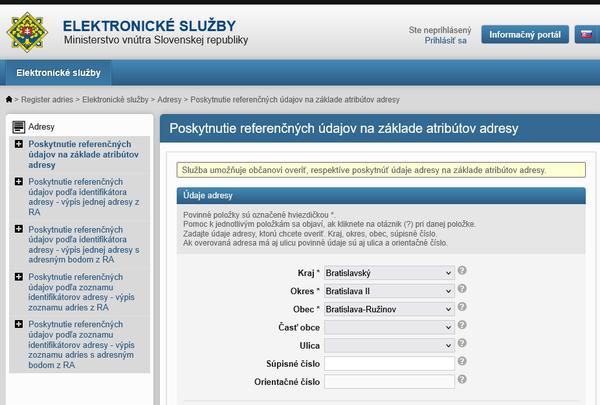The height and width of the screenshot is (405, 600).
Task: Click Register adries breadcrumb link
Action: coord(48,101)
